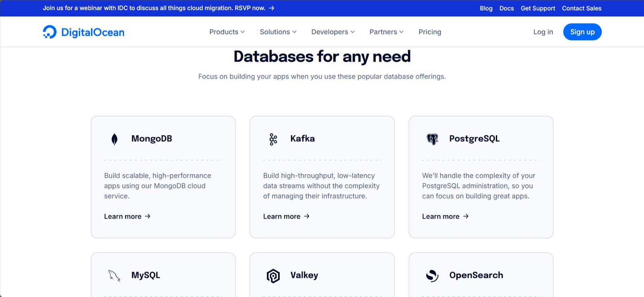This screenshot has height=297, width=644.
Task: Open the Solutions navigation menu
Action: point(278,32)
